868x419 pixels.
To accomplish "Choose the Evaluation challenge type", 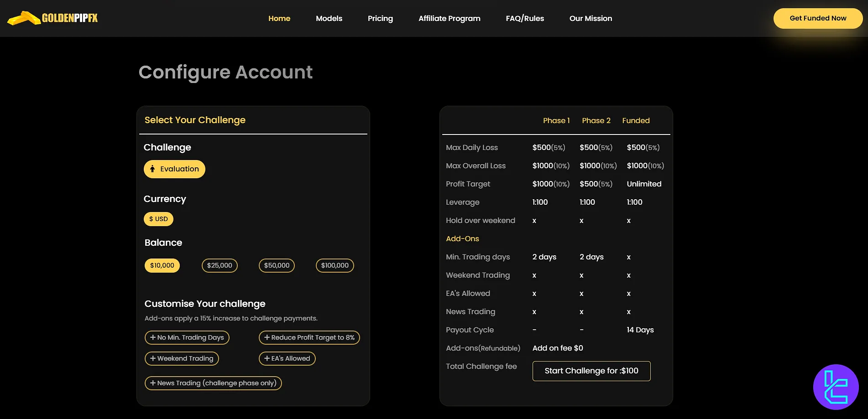I will point(174,169).
